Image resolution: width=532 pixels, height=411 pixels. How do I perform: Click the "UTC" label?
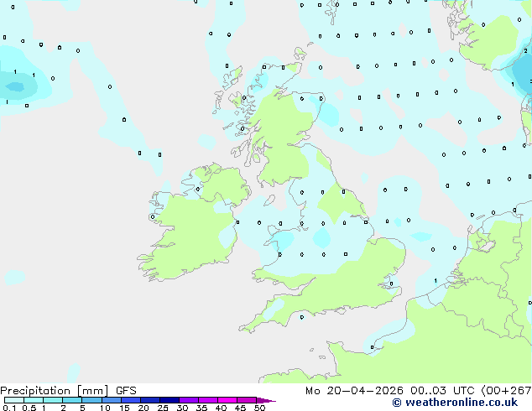click(463, 391)
